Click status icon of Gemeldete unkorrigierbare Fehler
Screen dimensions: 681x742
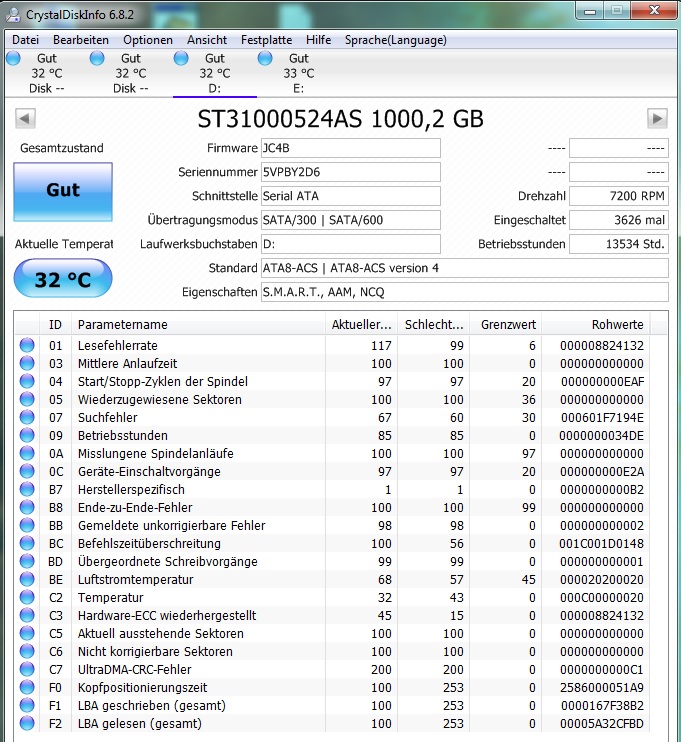[27, 525]
